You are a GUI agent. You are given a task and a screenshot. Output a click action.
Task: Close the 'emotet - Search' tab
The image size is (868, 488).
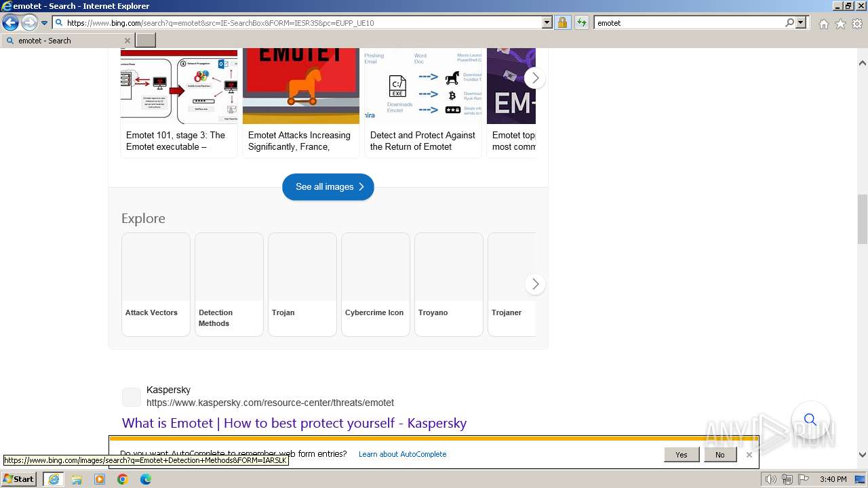tap(127, 41)
